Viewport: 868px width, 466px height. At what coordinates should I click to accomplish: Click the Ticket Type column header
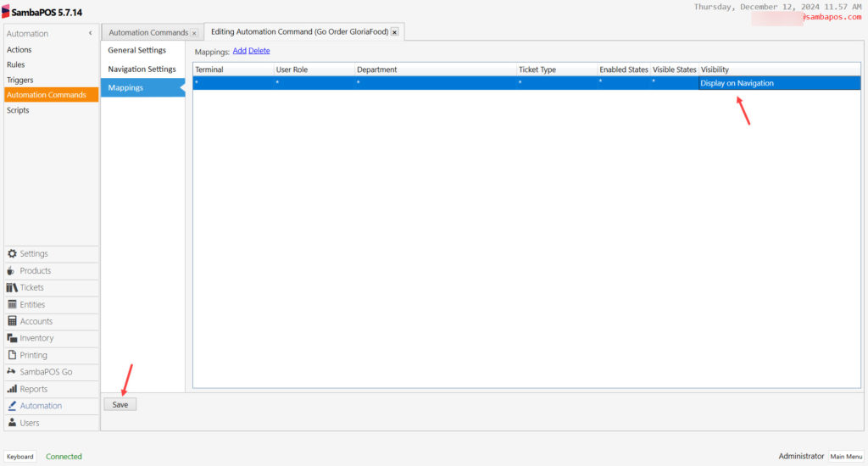pos(556,69)
